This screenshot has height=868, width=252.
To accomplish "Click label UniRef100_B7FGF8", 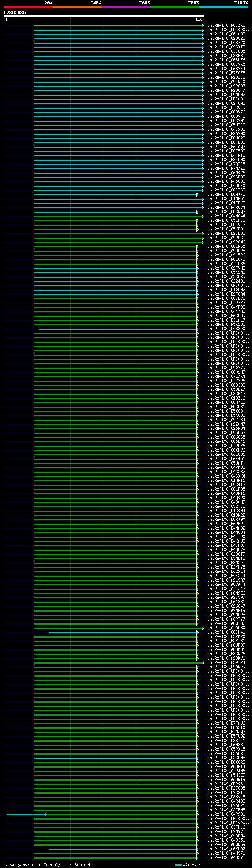I will (226, 73).
